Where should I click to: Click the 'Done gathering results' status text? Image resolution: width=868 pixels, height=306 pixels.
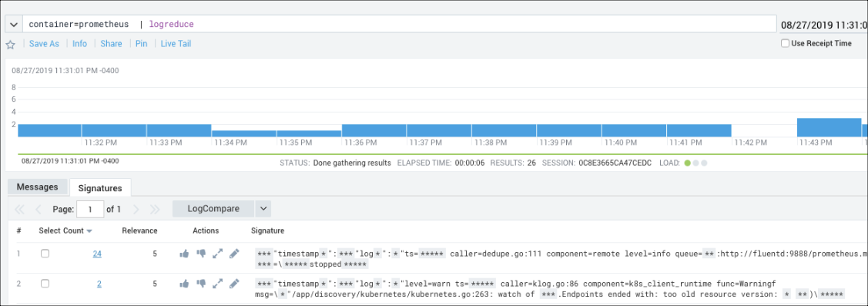[x=352, y=163]
